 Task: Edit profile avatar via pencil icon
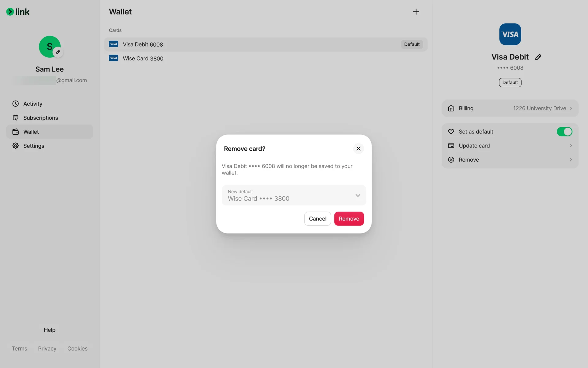tap(58, 52)
